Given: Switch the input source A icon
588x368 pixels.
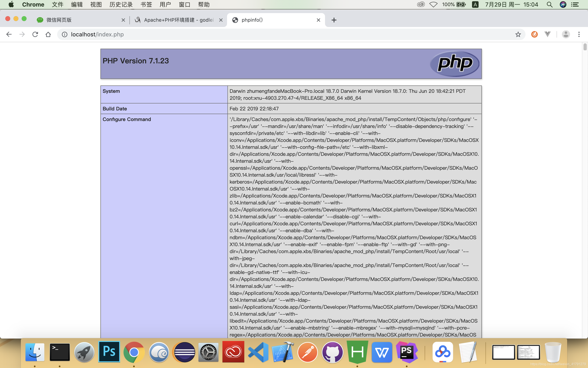Looking at the screenshot, I should pyautogui.click(x=475, y=4).
